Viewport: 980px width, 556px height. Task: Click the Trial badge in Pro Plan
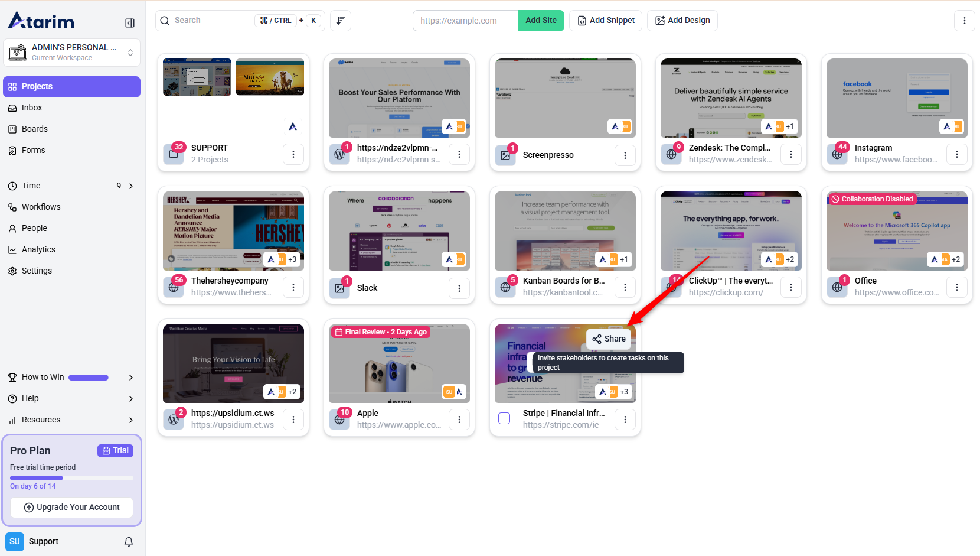[x=115, y=450]
